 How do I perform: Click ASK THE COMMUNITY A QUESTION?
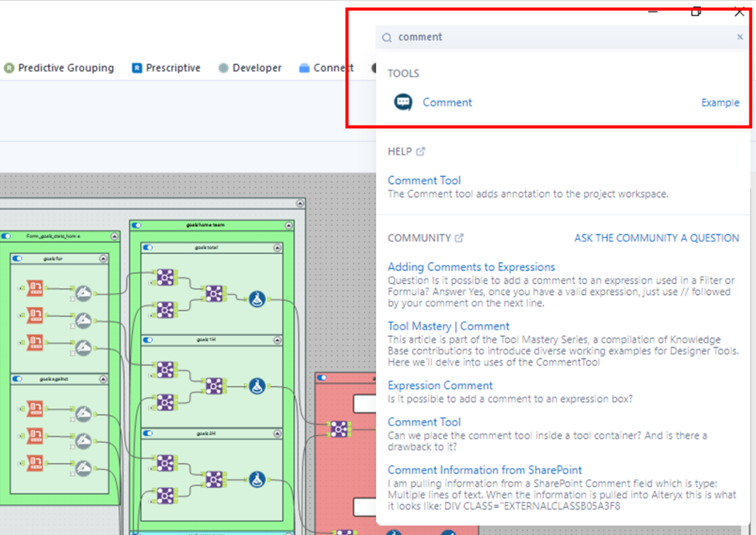(x=656, y=238)
